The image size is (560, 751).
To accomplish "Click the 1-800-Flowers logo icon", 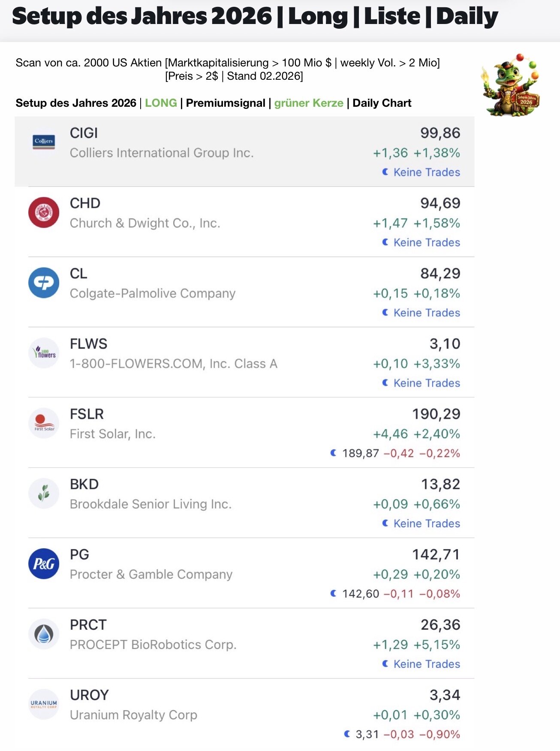I will (44, 353).
